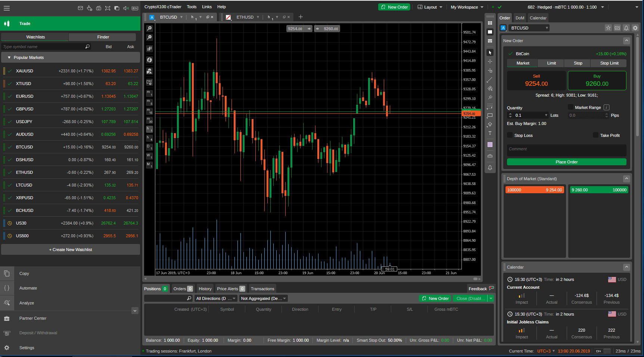Select the D1 daily timeframe button
The height and width of the screenshot is (357, 644).
pos(149,147)
